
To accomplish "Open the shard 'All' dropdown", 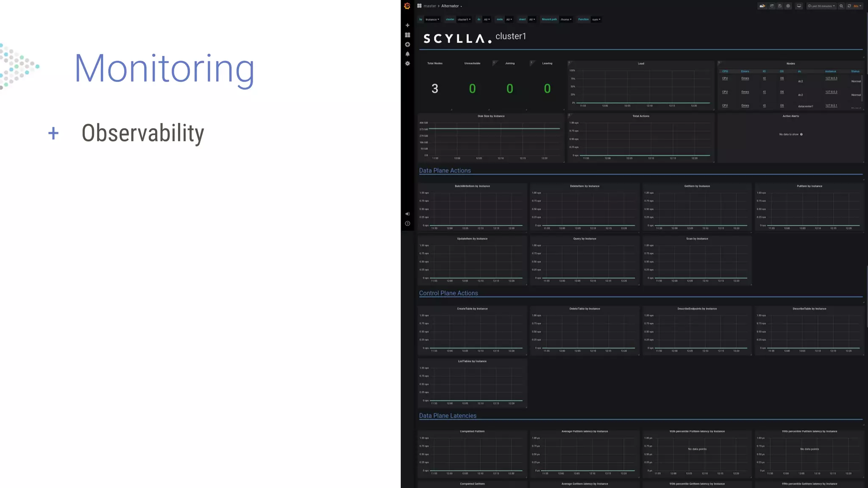I will pyautogui.click(x=532, y=19).
